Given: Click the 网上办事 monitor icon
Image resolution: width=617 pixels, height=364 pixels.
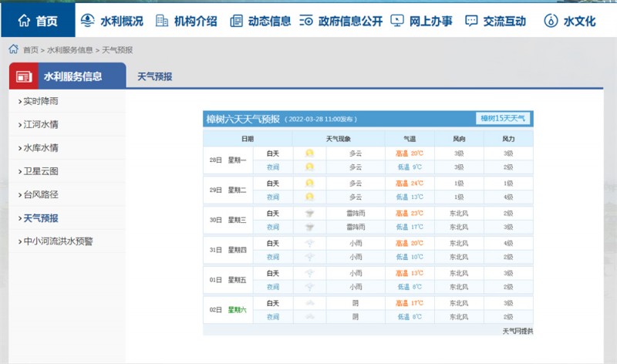Looking at the screenshot, I should (397, 21).
